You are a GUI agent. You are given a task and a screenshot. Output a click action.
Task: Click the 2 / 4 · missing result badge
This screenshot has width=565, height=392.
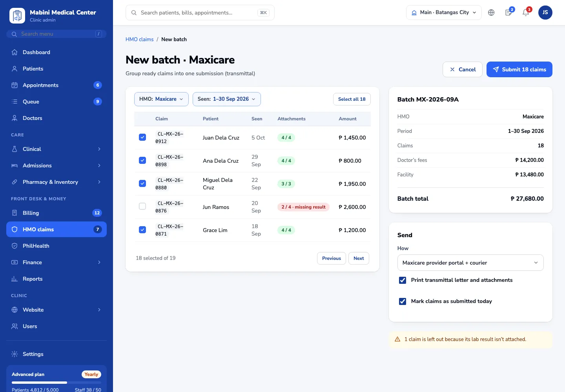pyautogui.click(x=303, y=207)
